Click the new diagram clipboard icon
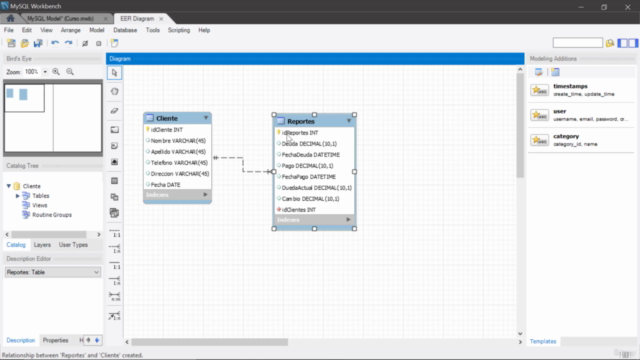Image resolution: width=640 pixels, height=360 pixels. 115,43
